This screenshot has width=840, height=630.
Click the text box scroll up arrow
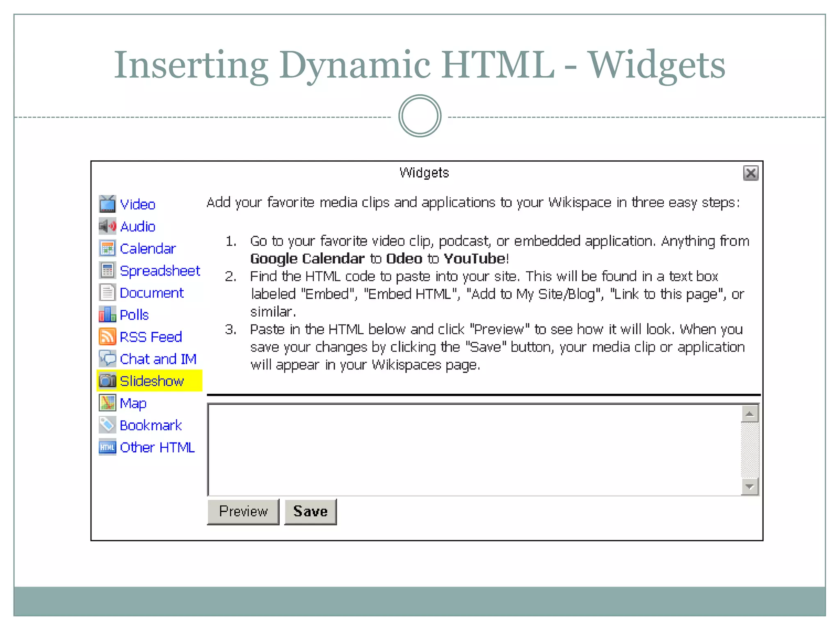coord(750,414)
